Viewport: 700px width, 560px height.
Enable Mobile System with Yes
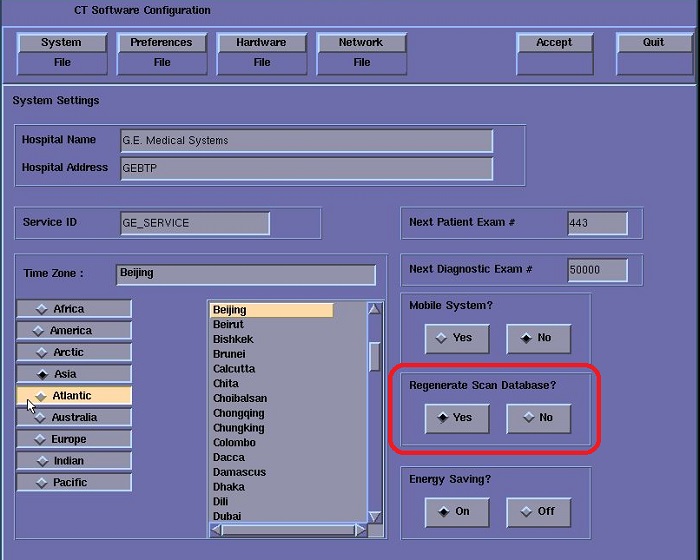click(x=456, y=338)
